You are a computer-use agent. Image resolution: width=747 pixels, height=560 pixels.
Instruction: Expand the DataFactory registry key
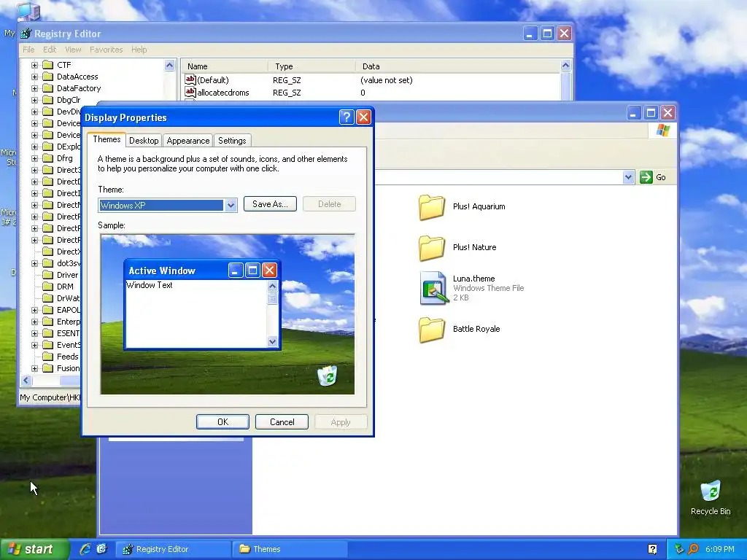(34, 88)
